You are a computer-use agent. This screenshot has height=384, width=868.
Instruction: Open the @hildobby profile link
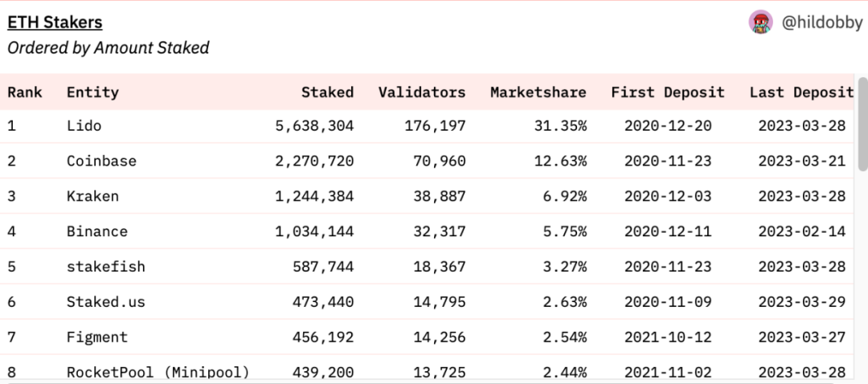pos(821,23)
